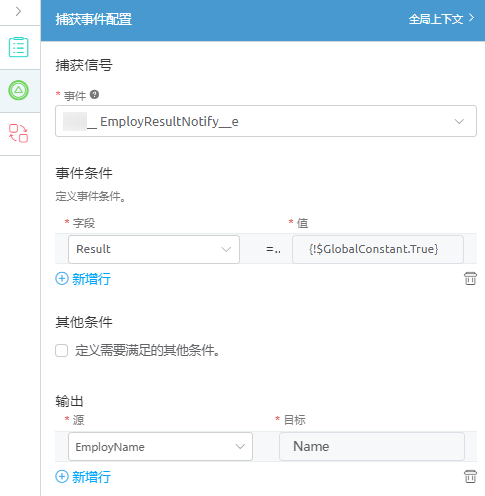The width and height of the screenshot is (485, 496).
Task: Open EmployResultNotify__e event dropdown
Action: (266, 121)
